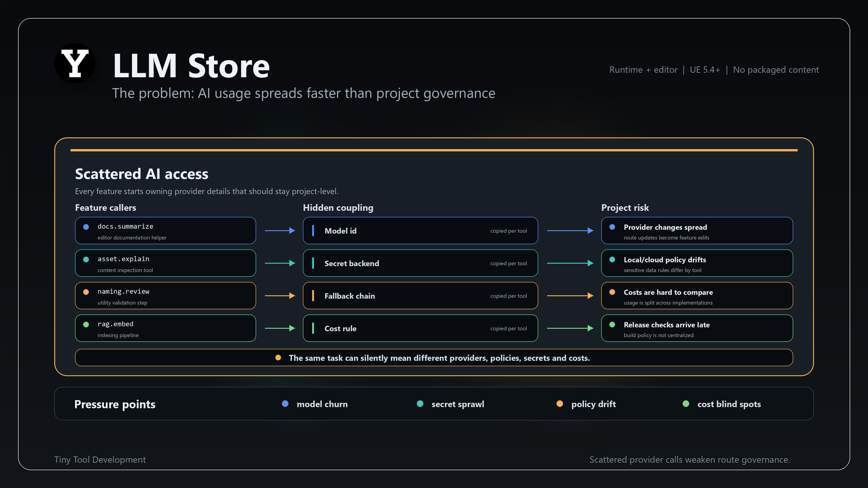The height and width of the screenshot is (488, 868).
Task: Click the blue dot next to model churn
Action: click(x=285, y=404)
